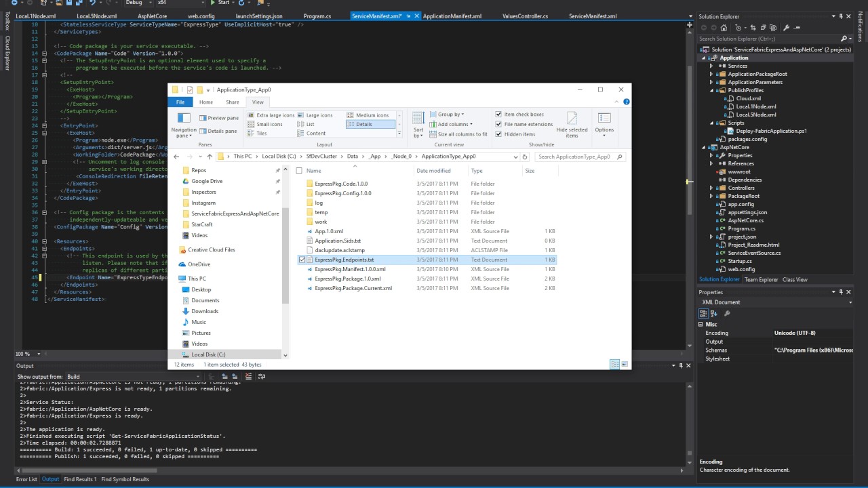Toggle Word Wrap icon in Output toolbar
The width and height of the screenshot is (868, 488).
click(x=261, y=376)
